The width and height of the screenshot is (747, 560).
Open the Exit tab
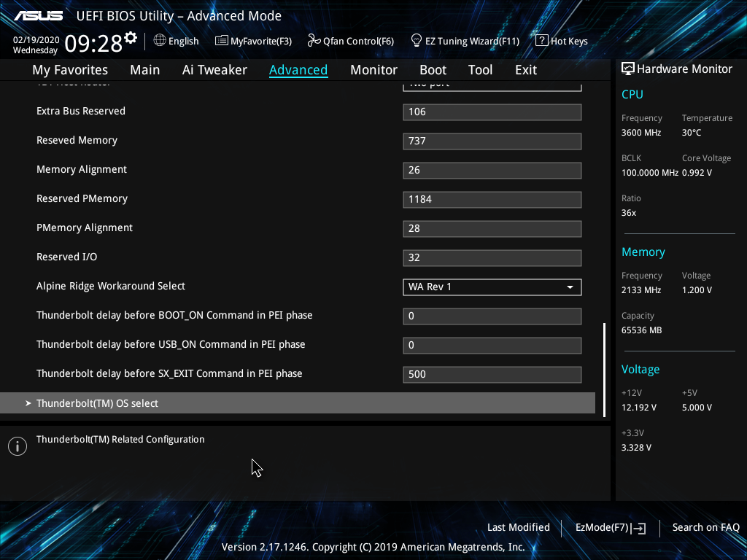click(x=526, y=70)
